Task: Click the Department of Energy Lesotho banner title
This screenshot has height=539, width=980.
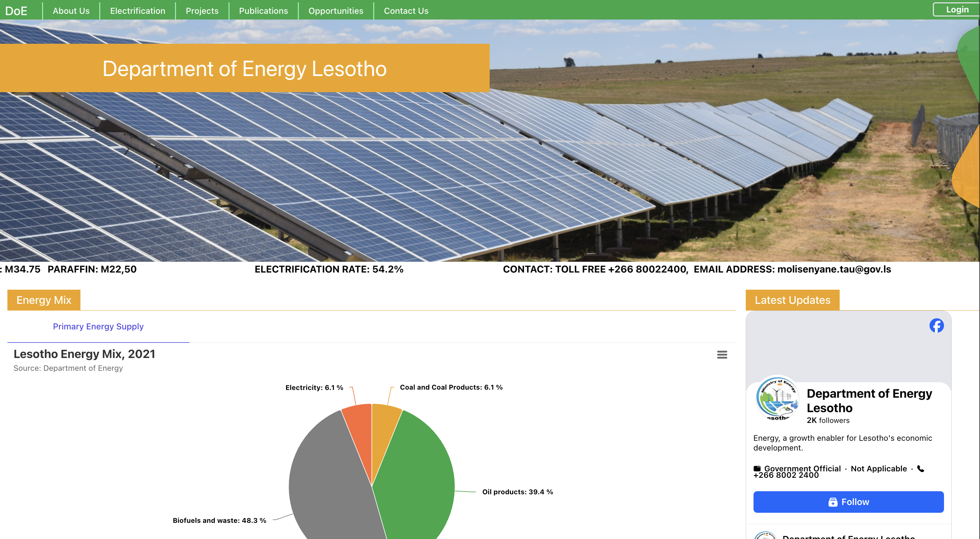Action: [x=245, y=69]
